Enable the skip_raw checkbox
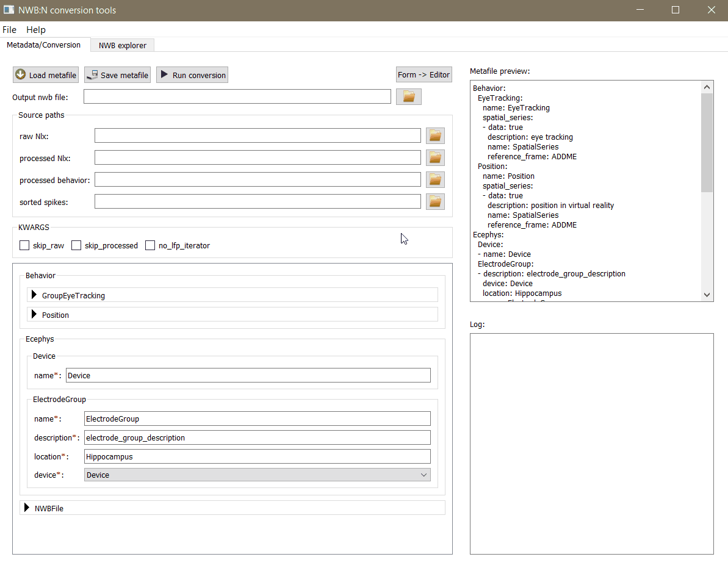 24,245
